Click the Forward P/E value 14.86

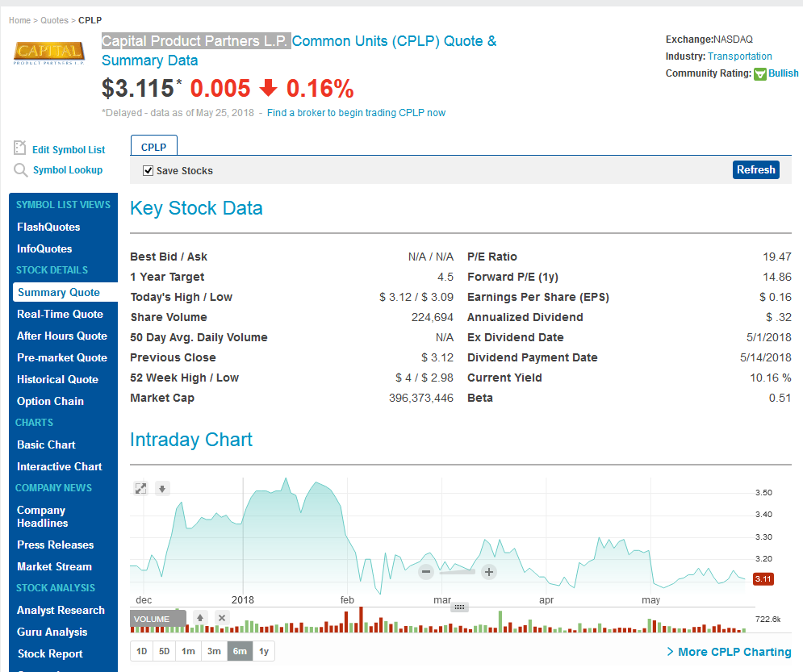coord(777,277)
